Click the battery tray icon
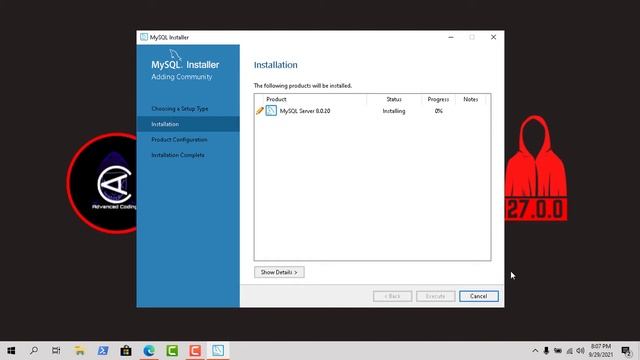This screenshot has width=640, height=360. pyautogui.click(x=558, y=351)
